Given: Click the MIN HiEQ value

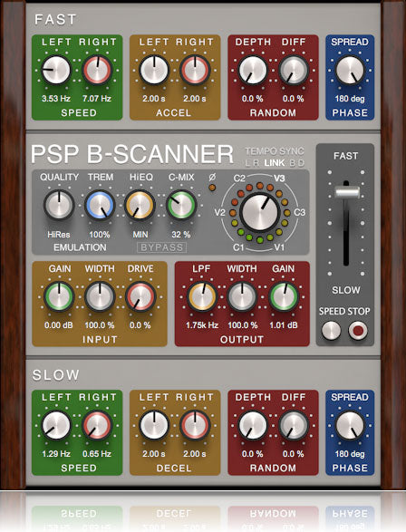Looking at the screenshot, I should [x=140, y=235].
